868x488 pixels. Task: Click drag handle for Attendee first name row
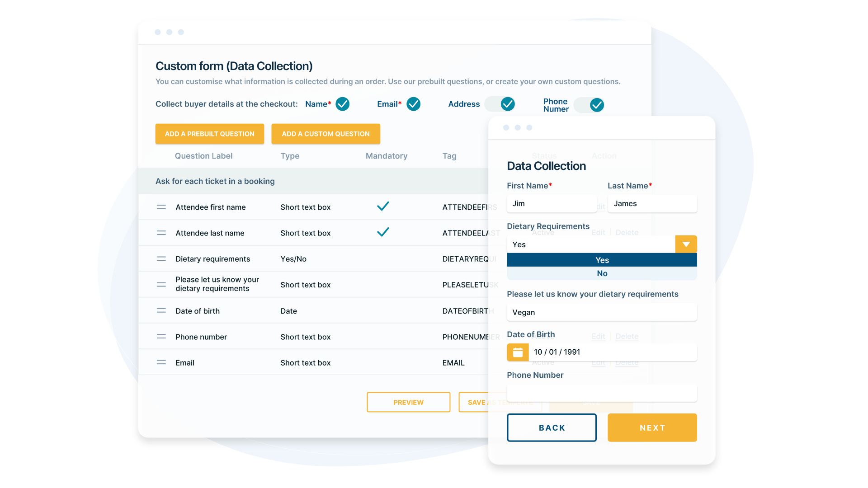pos(161,207)
